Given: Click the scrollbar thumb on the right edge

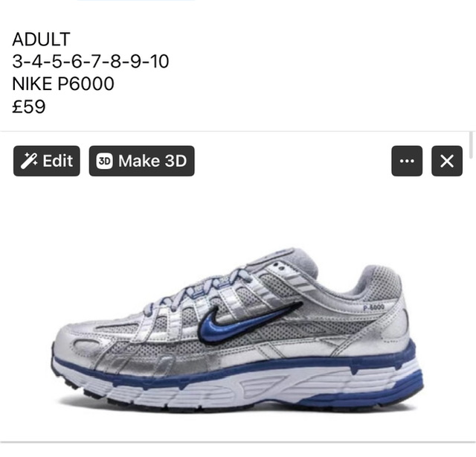Looking at the screenshot, I should (x=472, y=145).
